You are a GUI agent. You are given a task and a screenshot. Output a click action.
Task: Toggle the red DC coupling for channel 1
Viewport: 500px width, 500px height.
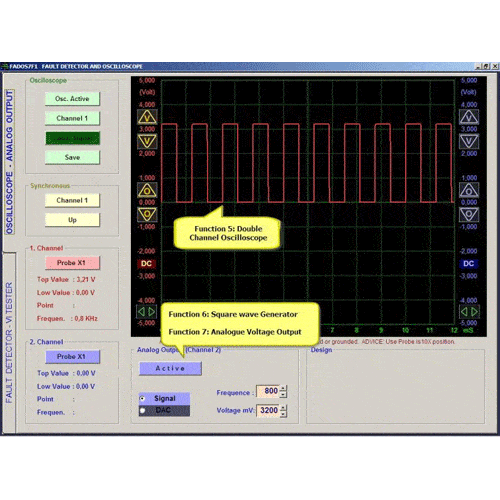pyautogui.click(x=146, y=263)
